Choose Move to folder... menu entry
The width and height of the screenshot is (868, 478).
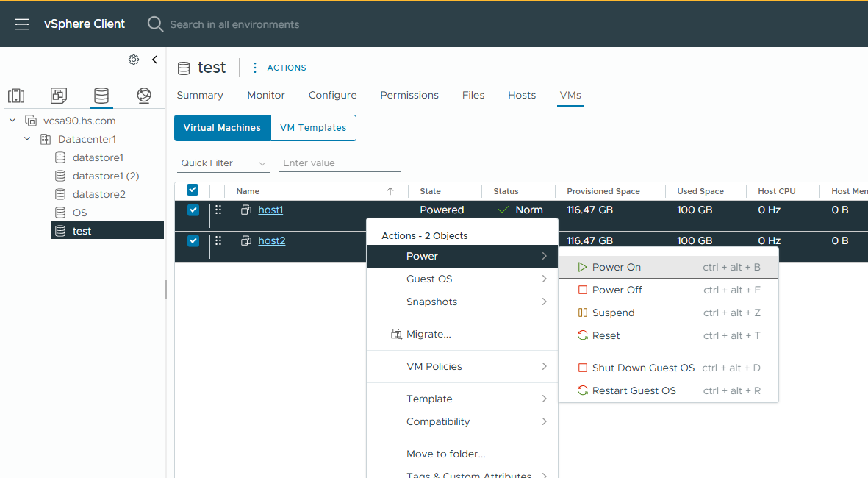462,454
